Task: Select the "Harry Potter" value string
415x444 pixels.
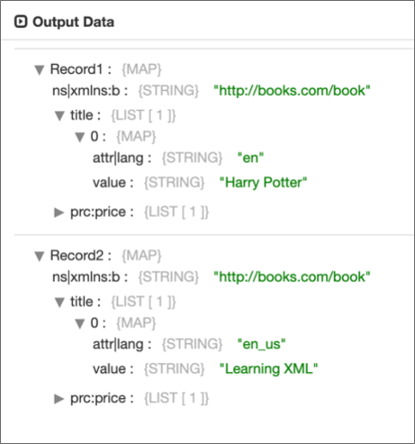Action: [263, 183]
